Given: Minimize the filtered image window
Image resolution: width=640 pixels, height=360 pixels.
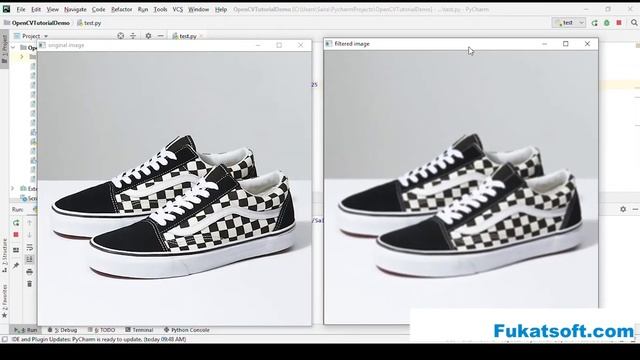Looking at the screenshot, I should point(544,44).
